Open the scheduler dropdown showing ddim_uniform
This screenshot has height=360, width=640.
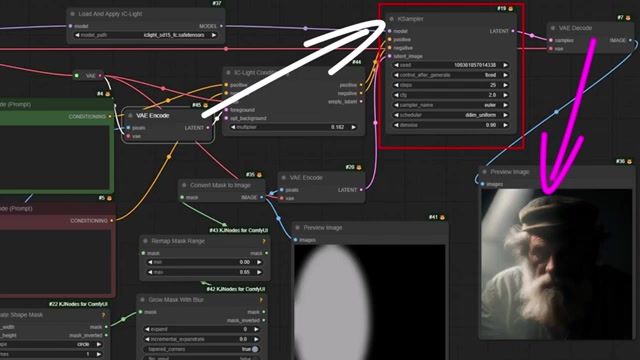(451, 115)
